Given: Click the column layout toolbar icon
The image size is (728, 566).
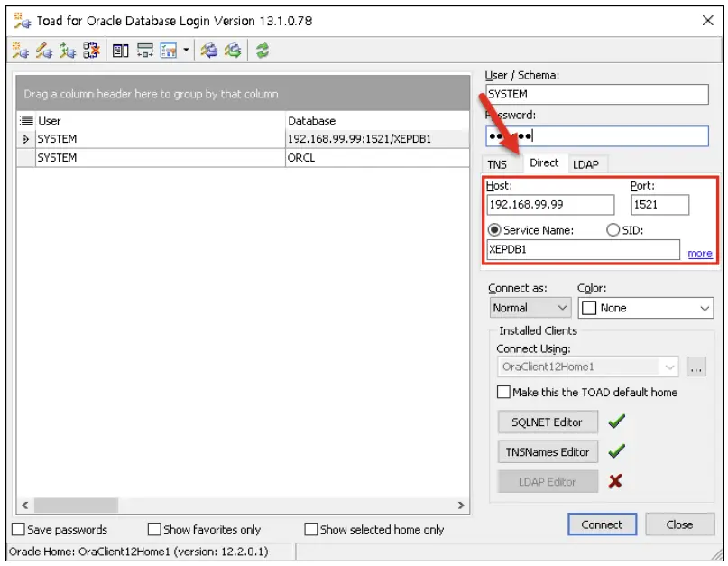Looking at the screenshot, I should pyautogui.click(x=121, y=51).
